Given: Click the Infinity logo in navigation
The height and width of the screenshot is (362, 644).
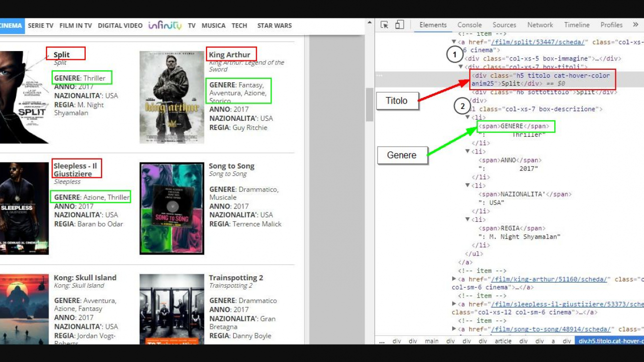Looking at the screenshot, I should point(164,25).
